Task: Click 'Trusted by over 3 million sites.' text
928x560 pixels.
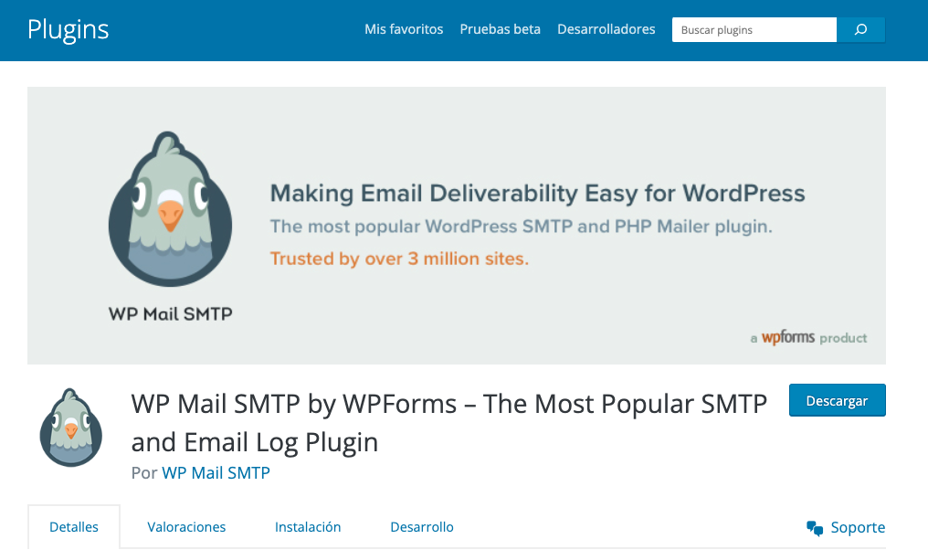Action: 399,259
